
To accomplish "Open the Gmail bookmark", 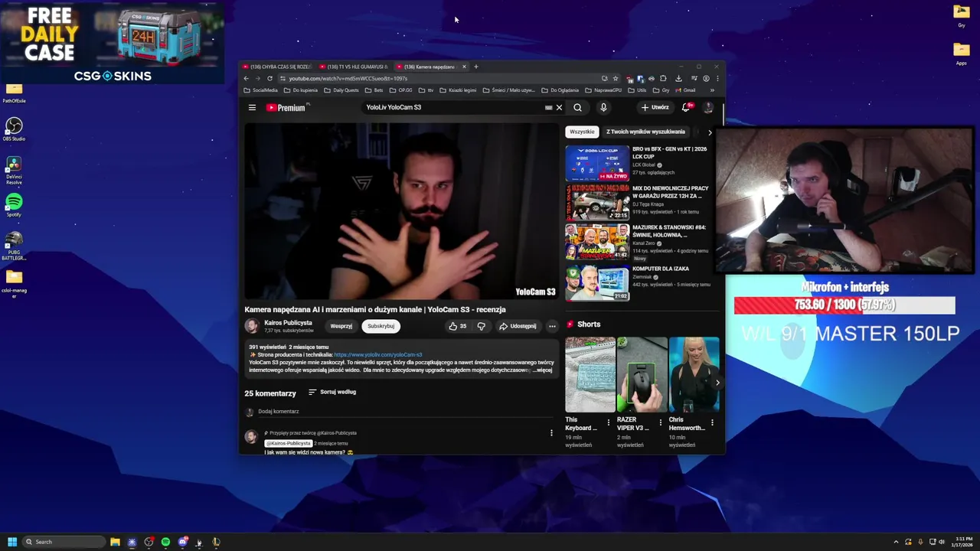I will pyautogui.click(x=685, y=90).
